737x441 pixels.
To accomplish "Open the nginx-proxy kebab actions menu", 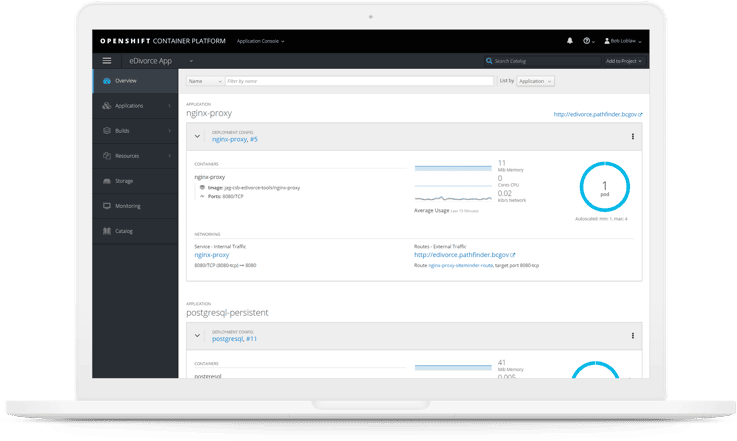I will [x=633, y=136].
